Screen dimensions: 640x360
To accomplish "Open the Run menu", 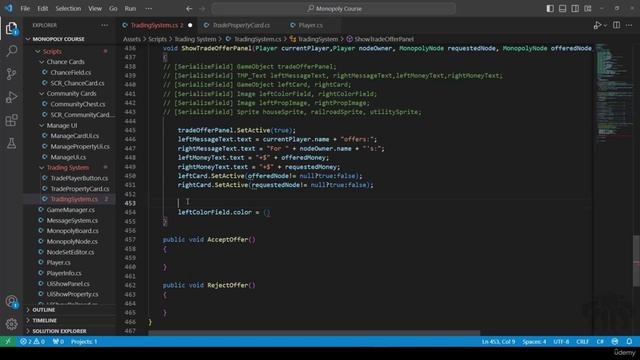I will (130, 9).
